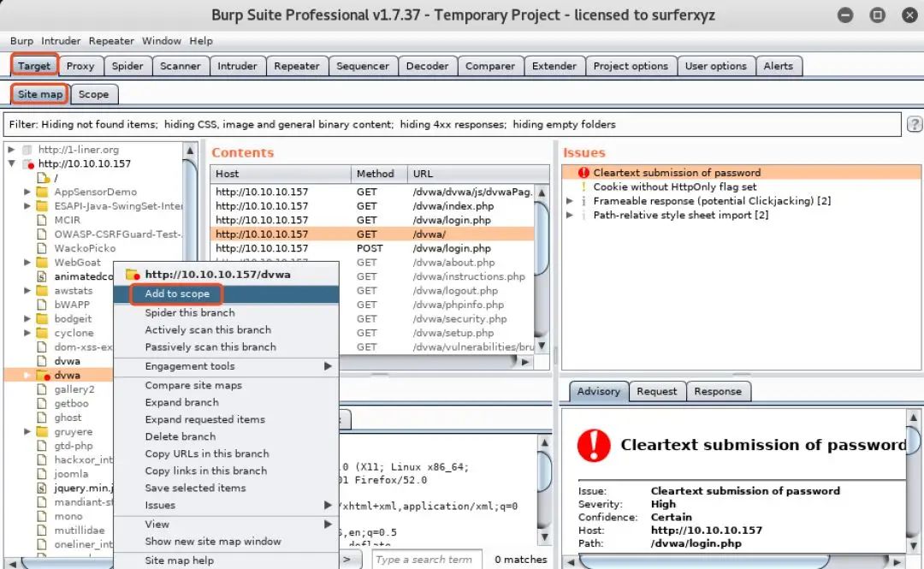Expand the http://1-liner.org tree node

click(x=11, y=150)
